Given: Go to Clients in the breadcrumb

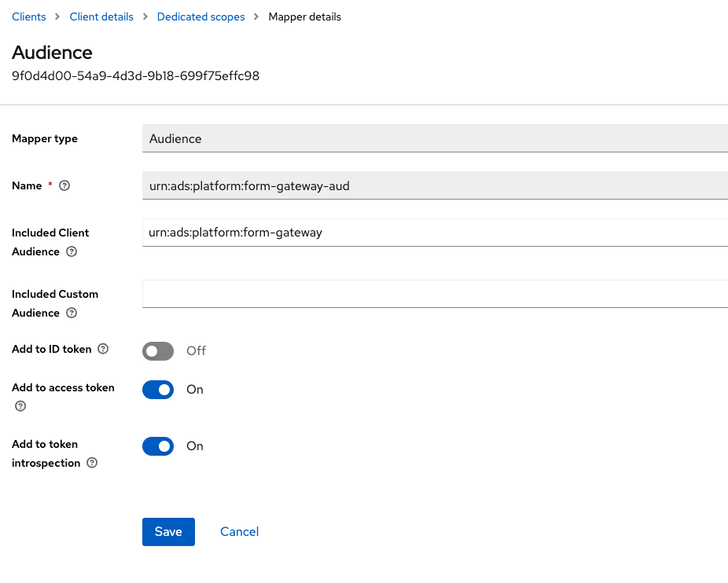Looking at the screenshot, I should (29, 16).
